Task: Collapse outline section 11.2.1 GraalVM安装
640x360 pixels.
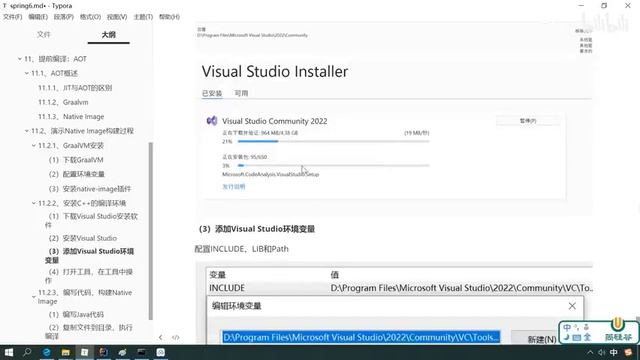Action: point(33,145)
